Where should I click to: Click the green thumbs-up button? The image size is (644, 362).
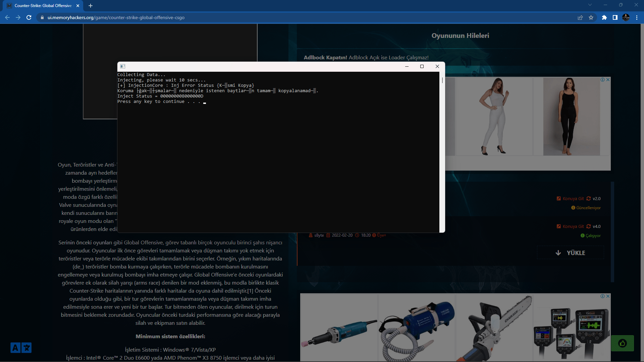[623, 343]
